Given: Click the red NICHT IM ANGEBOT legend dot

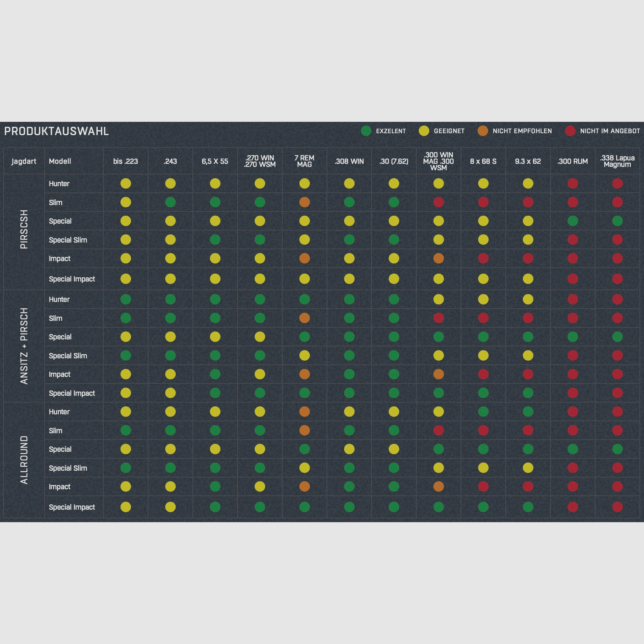Looking at the screenshot, I should tap(570, 131).
